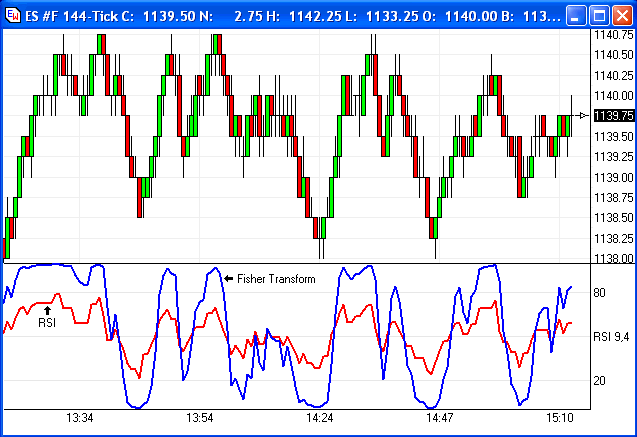Click the 1138.00 price scale label
The height and width of the screenshot is (437, 637).
(612, 258)
